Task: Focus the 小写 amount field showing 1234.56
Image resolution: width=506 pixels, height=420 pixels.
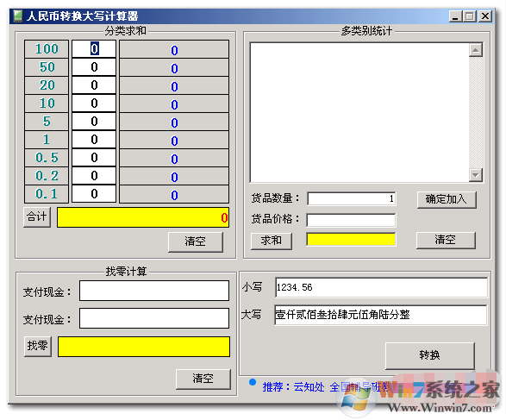Action: (381, 287)
